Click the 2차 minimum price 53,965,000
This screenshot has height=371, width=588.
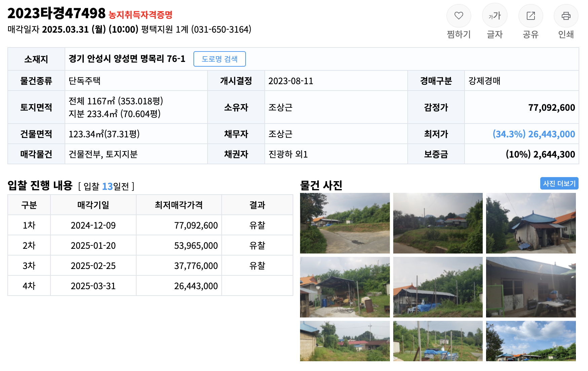(196, 246)
